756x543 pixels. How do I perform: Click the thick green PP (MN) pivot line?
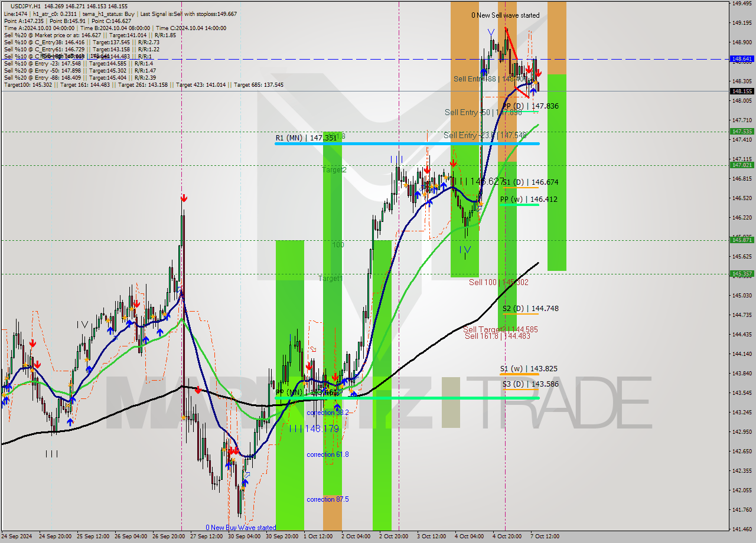point(407,398)
